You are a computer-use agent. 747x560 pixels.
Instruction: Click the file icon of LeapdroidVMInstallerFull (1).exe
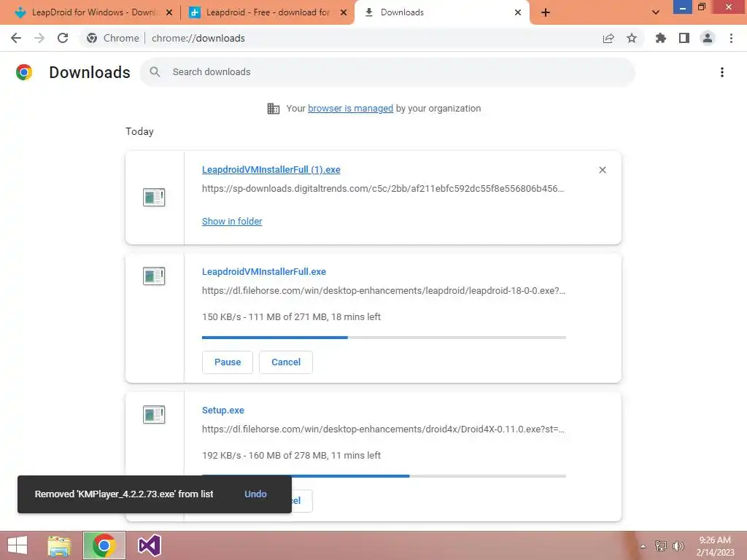coord(154,197)
